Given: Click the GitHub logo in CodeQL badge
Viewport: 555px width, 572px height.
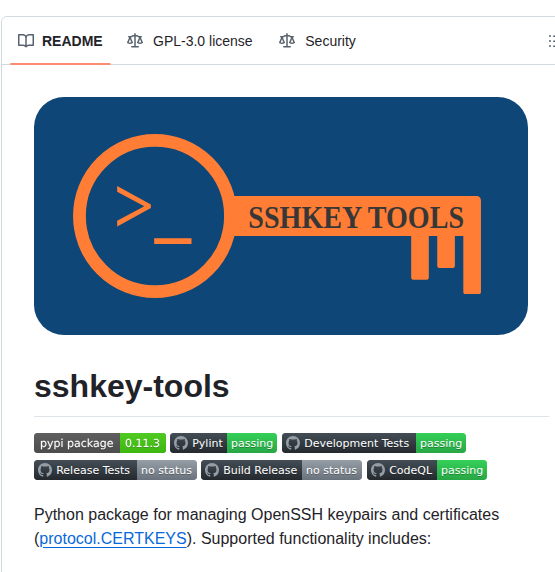Looking at the screenshot, I should point(378,470).
